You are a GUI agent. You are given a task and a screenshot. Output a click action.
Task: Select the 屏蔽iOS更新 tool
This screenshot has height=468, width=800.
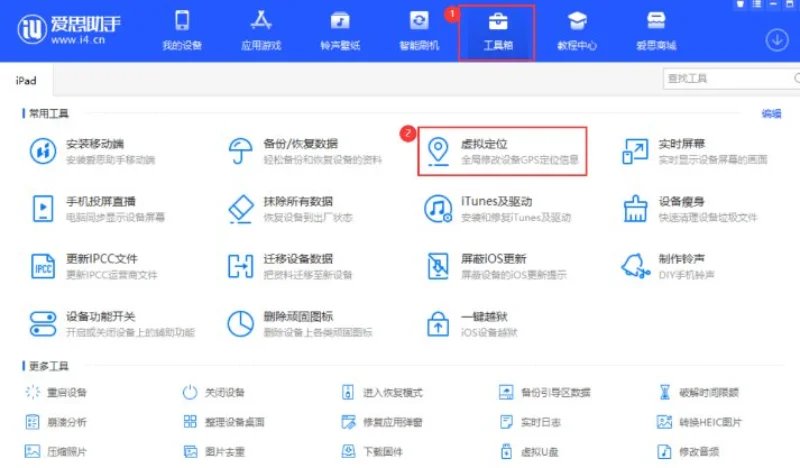coord(496,266)
